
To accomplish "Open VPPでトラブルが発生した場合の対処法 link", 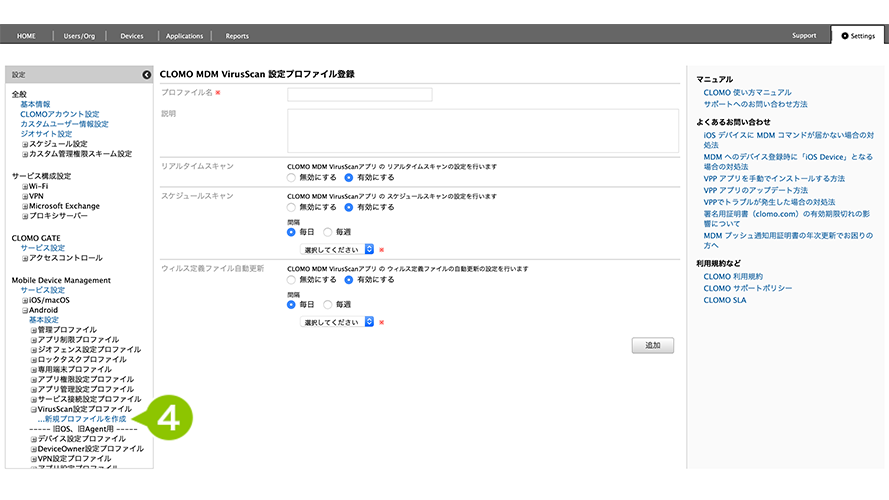I will [769, 202].
